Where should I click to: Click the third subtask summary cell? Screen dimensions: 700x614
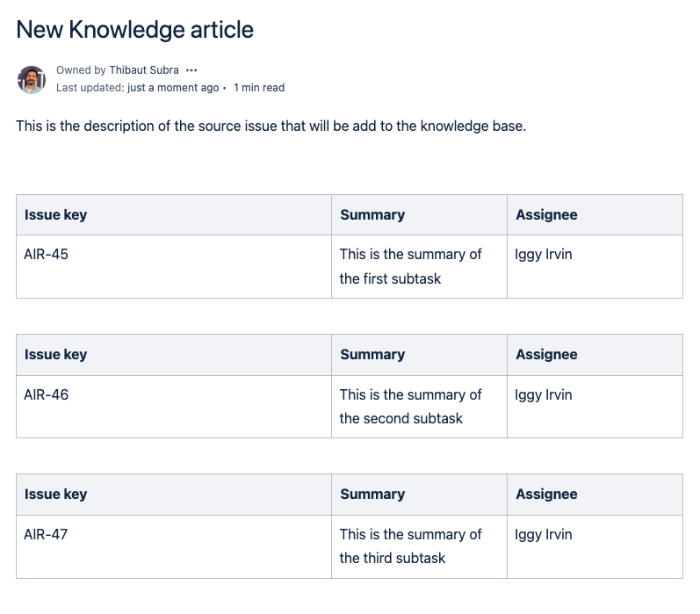pos(410,546)
